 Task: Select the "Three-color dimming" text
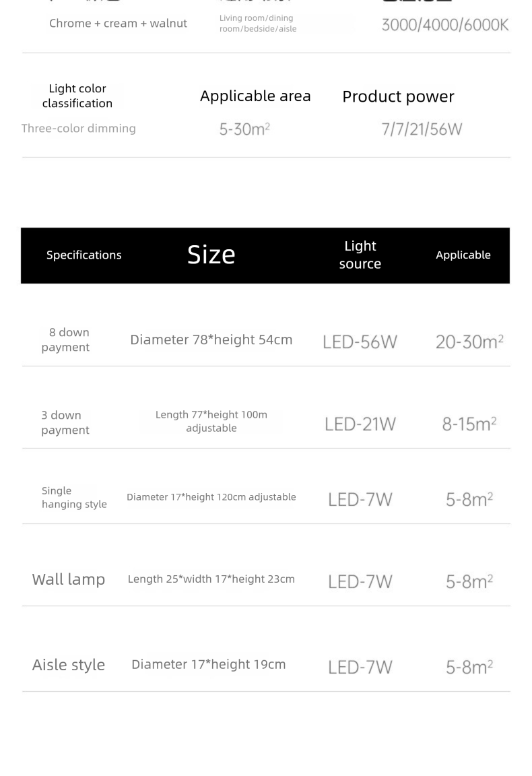tap(79, 128)
